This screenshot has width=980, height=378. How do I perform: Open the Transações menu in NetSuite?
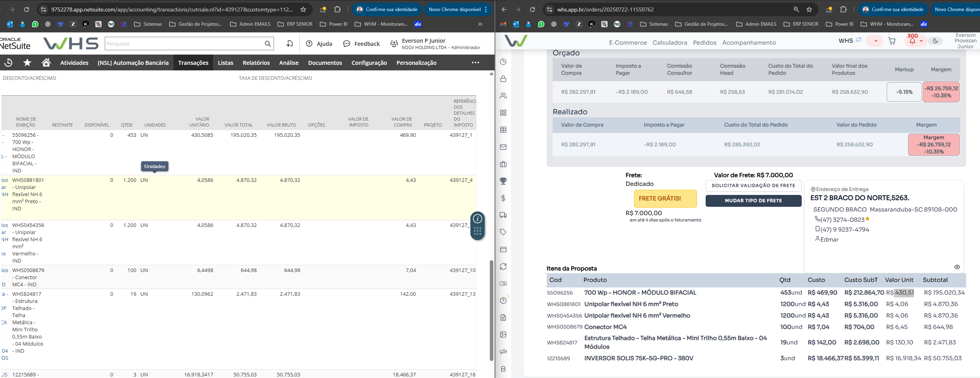tap(193, 62)
